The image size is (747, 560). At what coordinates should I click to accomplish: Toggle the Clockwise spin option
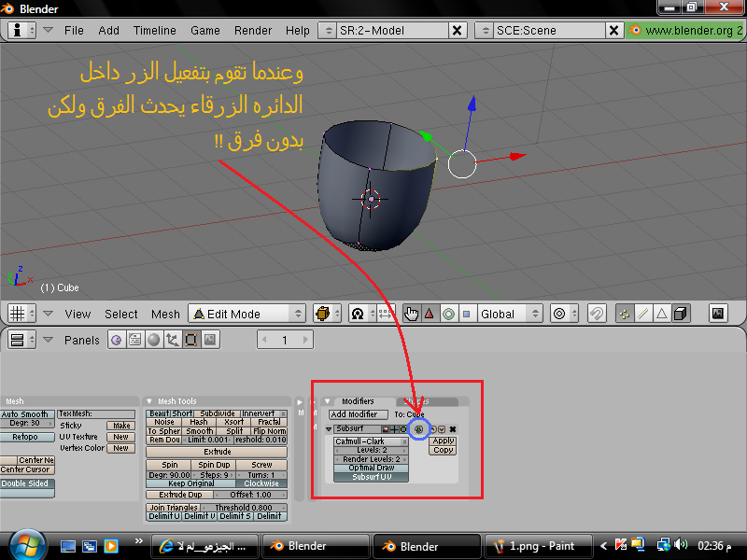(x=261, y=483)
